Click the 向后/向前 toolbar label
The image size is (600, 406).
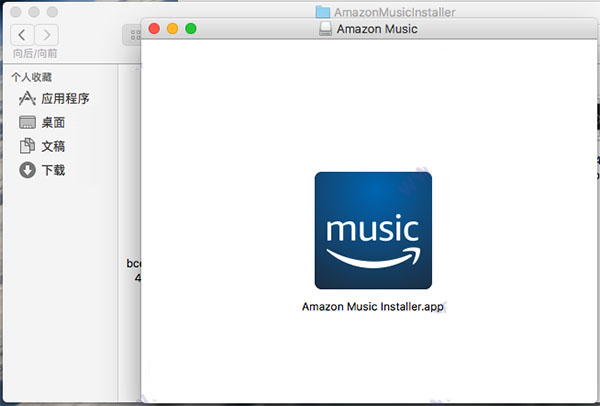pyautogui.click(x=35, y=54)
